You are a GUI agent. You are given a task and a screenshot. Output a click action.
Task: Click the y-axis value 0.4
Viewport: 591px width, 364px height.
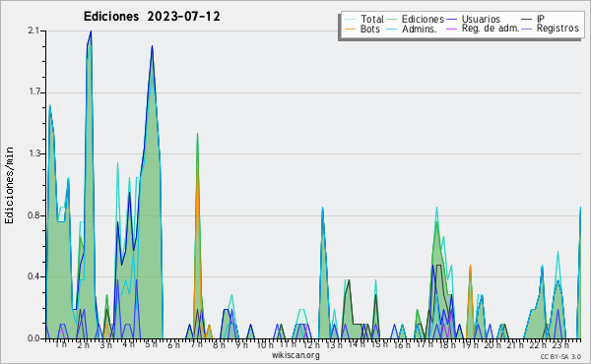33,276
